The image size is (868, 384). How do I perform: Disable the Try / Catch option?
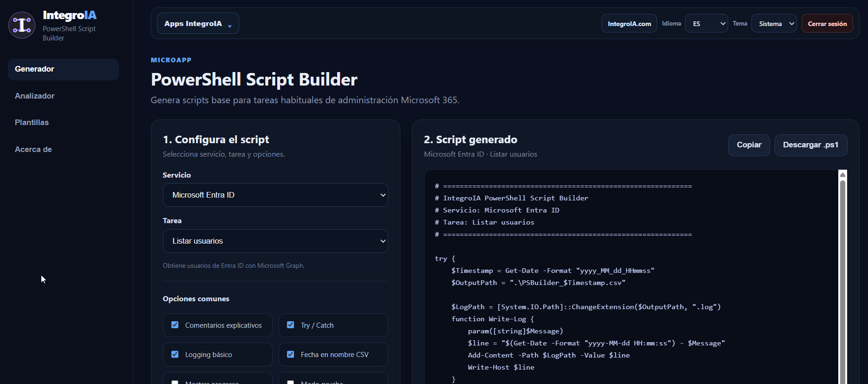pyautogui.click(x=290, y=325)
